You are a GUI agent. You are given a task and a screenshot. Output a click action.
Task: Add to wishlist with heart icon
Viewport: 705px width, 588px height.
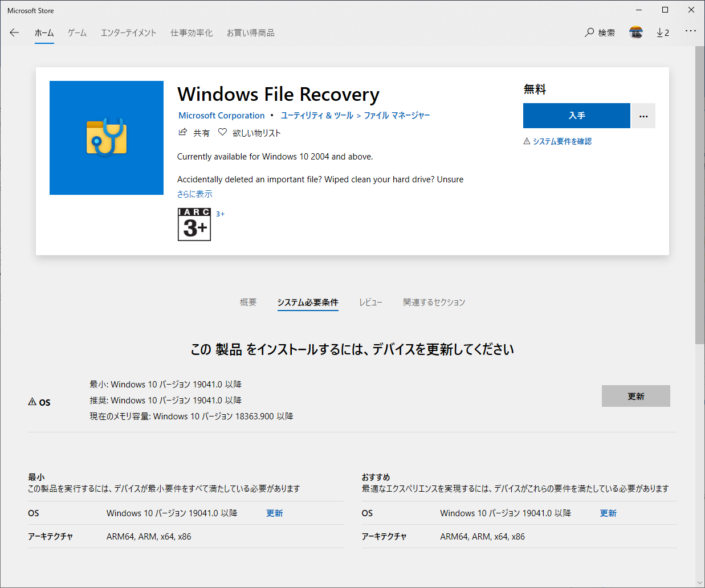coord(223,132)
